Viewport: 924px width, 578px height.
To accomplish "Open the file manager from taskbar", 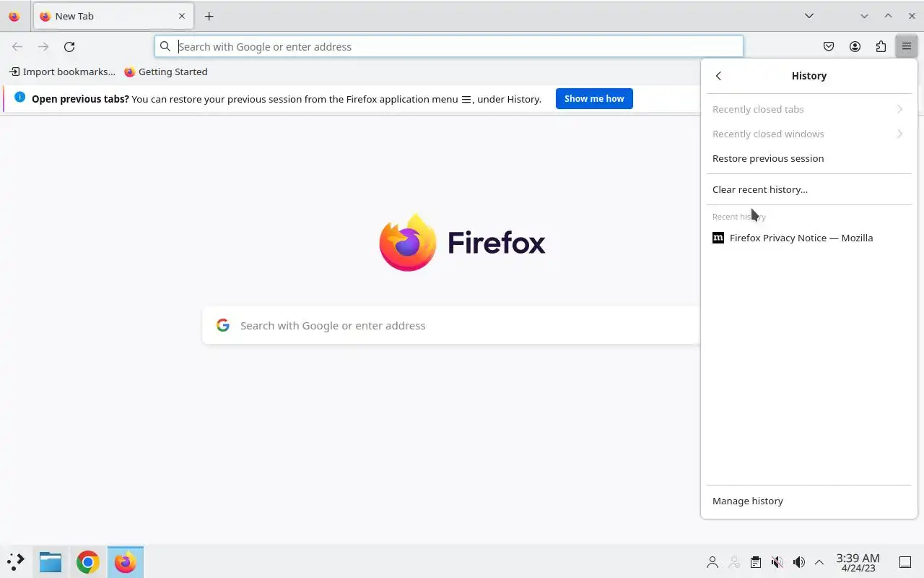I will pyautogui.click(x=51, y=561).
